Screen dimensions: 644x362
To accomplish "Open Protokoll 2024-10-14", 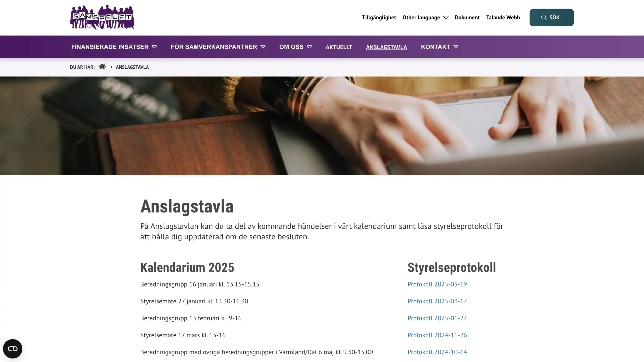I will coord(437,352).
